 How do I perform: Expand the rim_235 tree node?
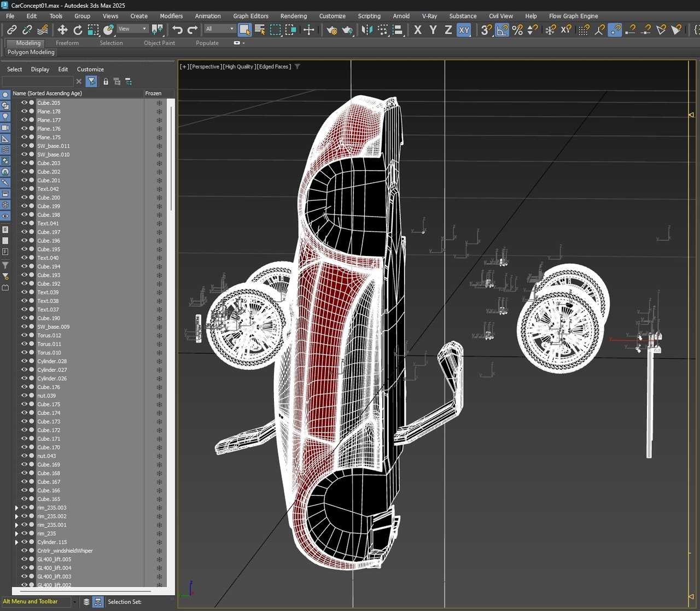click(16, 534)
